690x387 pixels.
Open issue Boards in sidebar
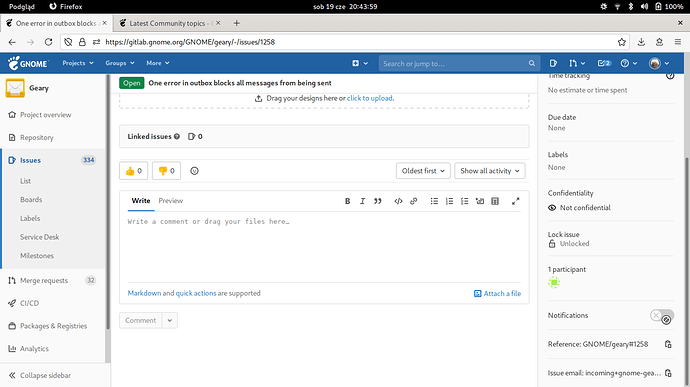[31, 199]
